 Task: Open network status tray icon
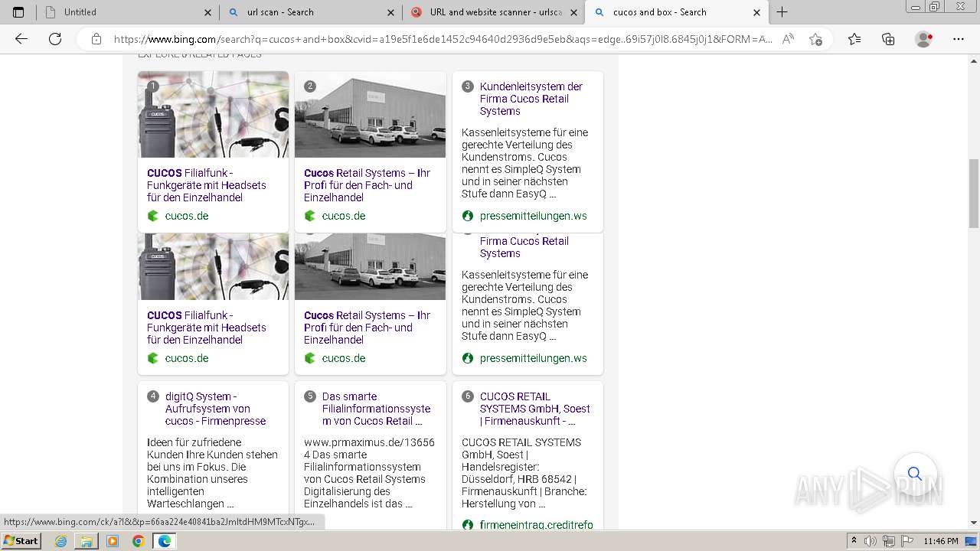coord(888,541)
